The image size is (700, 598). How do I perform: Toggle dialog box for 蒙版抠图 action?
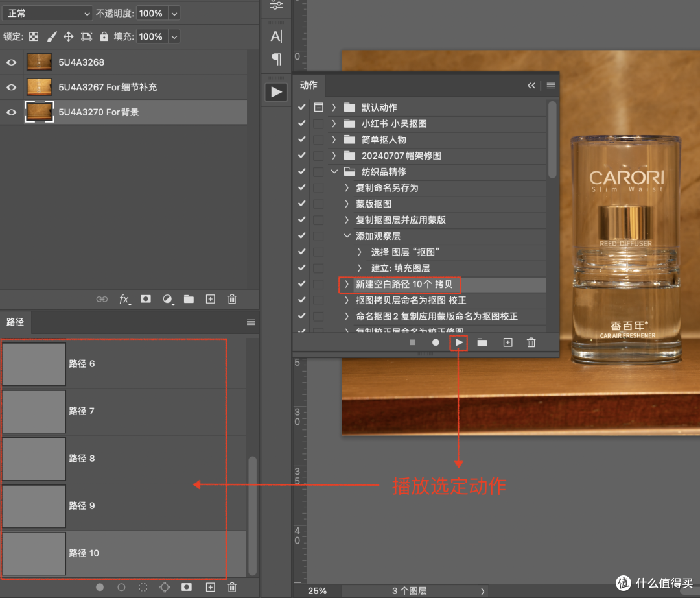[318, 204]
